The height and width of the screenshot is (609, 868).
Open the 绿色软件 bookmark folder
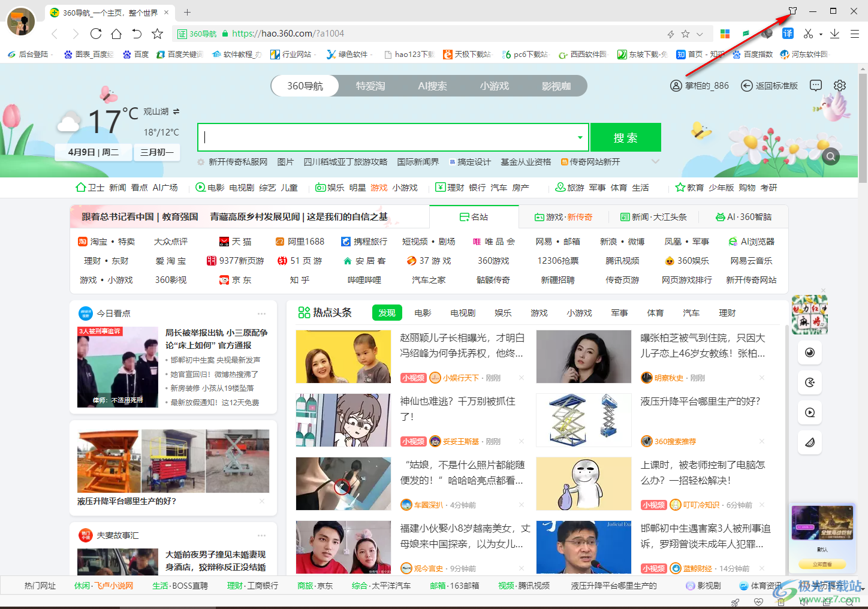click(347, 54)
